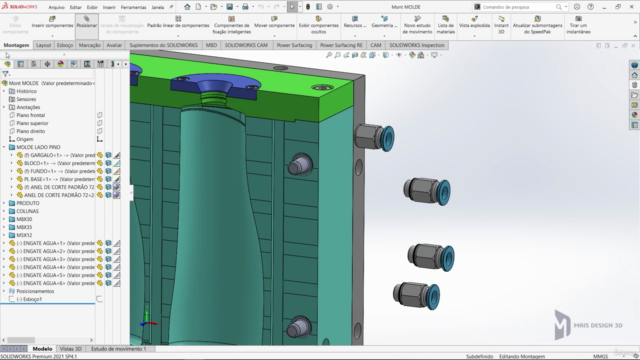Open Lista de materiais

pyautogui.click(x=446, y=25)
